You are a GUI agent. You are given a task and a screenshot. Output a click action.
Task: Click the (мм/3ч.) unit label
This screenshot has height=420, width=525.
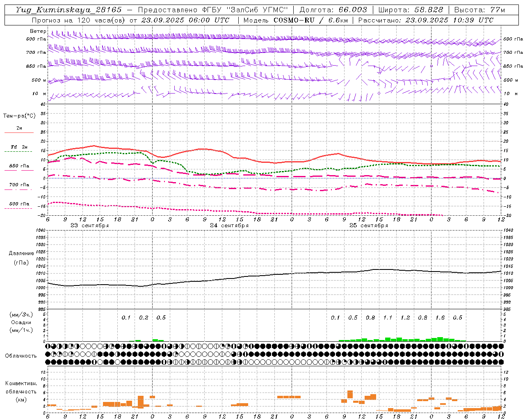point(21,315)
